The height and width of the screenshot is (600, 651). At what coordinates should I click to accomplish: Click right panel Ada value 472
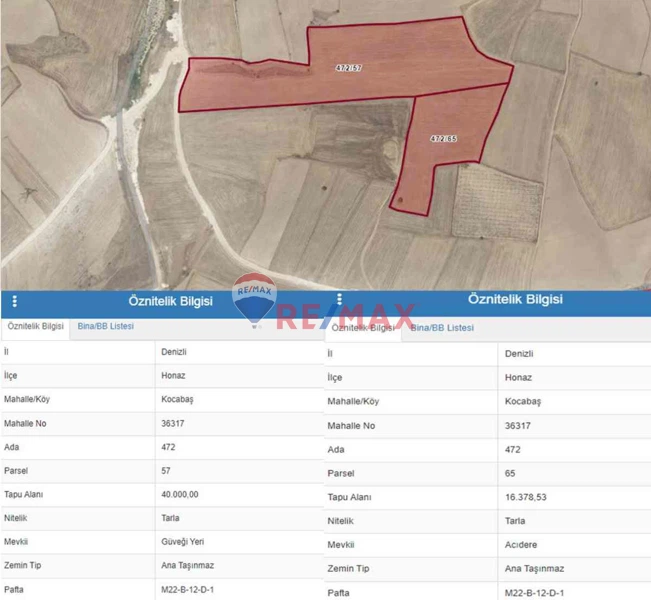coord(513,450)
